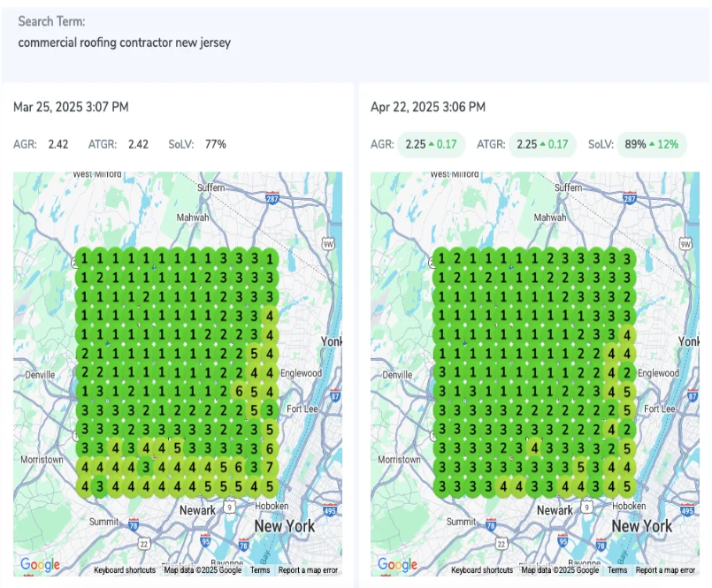Viewport: 712px width, 588px height.
Task: Report a map error on the left map
Action: 309,570
